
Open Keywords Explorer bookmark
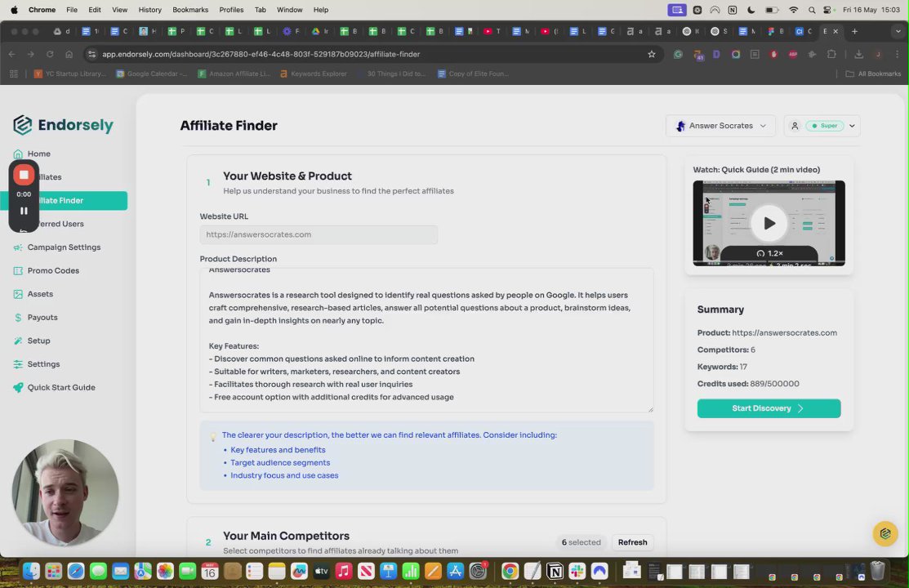[x=314, y=73]
